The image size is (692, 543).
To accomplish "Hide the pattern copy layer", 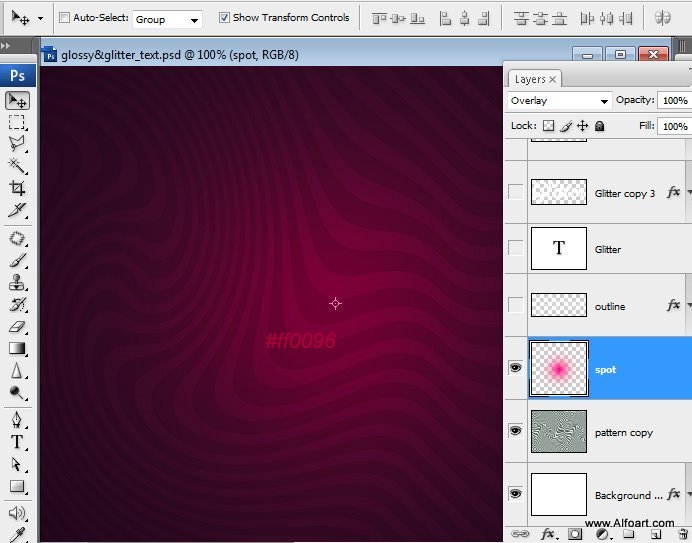I will [x=516, y=431].
